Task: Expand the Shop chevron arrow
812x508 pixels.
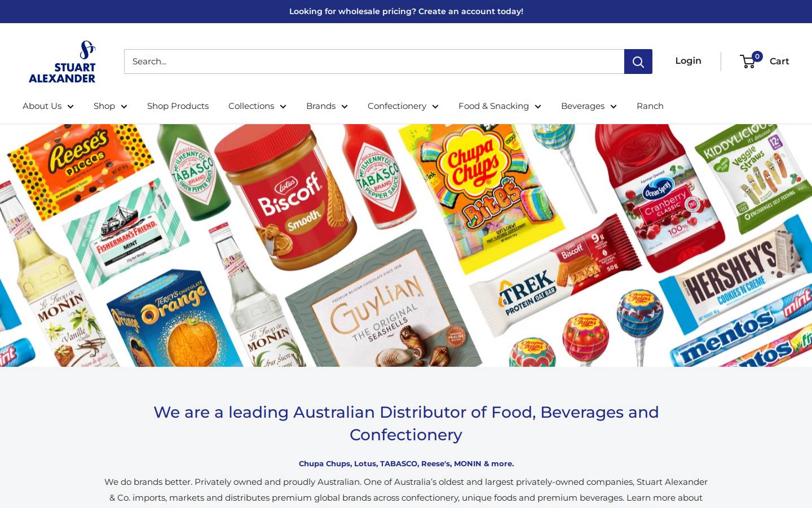Action: [124, 107]
